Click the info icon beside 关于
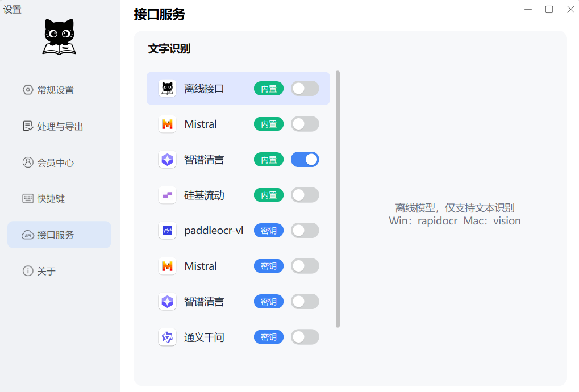 (28, 271)
